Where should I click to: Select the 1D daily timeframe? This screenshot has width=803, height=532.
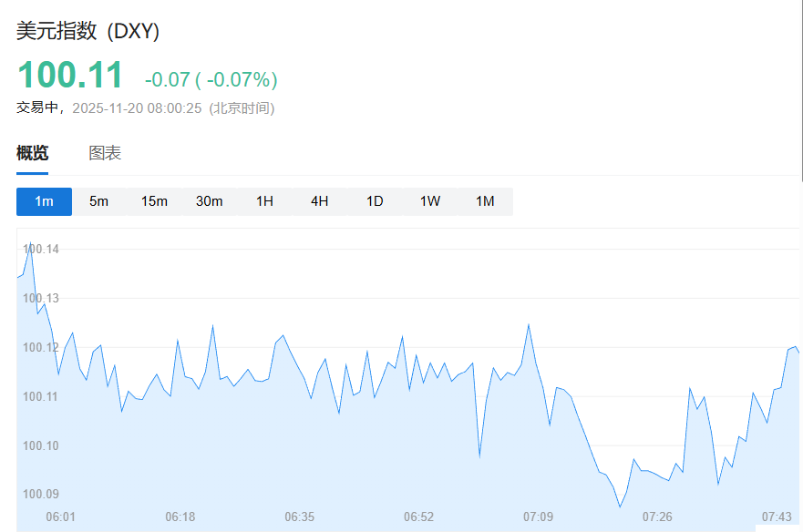[374, 201]
